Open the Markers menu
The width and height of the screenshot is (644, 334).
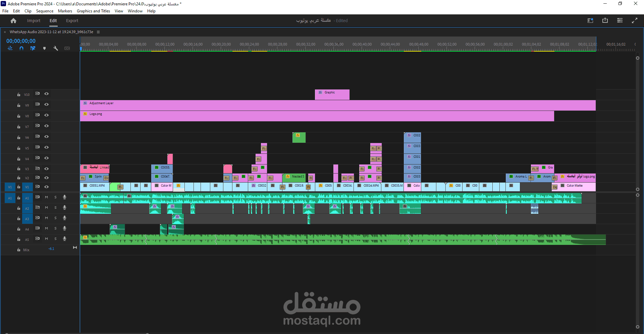tap(65, 11)
